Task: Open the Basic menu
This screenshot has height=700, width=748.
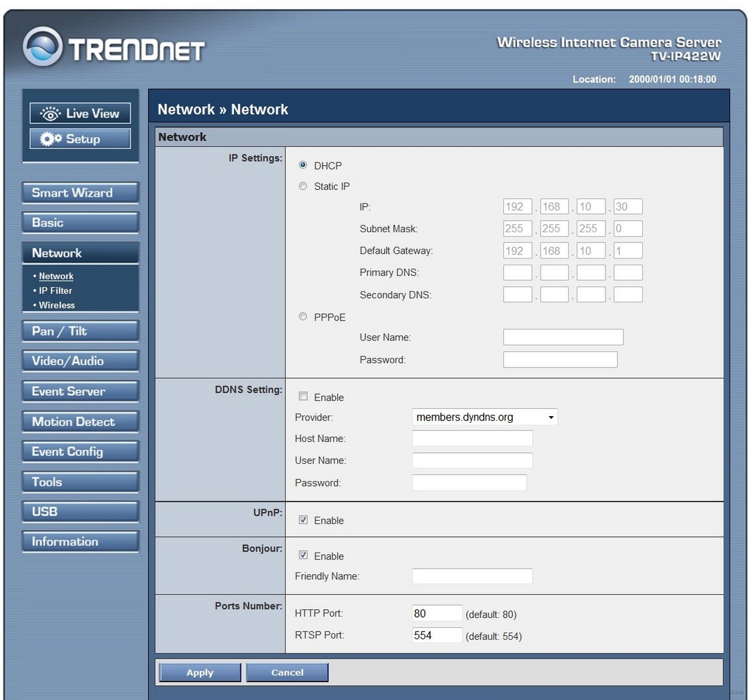Action: pos(80,223)
